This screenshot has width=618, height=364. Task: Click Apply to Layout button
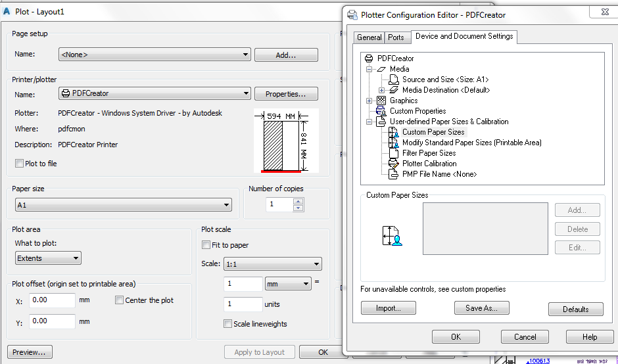[x=259, y=352]
